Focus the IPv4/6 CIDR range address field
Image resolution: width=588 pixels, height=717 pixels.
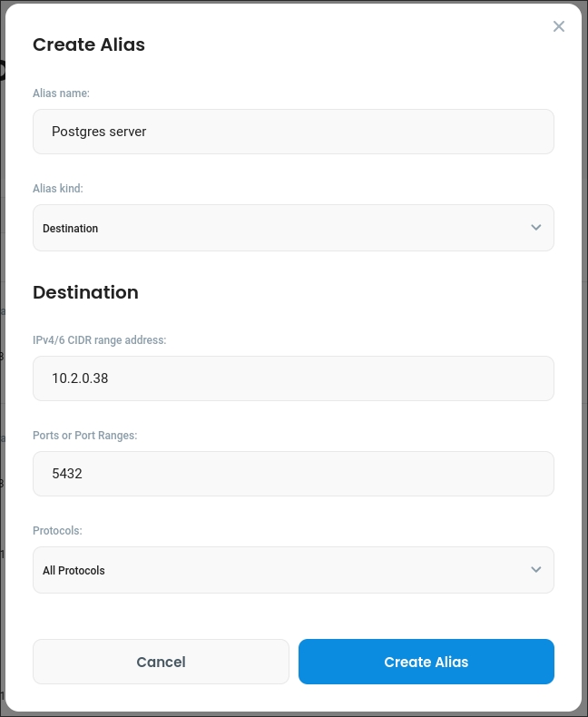pyautogui.click(x=293, y=378)
